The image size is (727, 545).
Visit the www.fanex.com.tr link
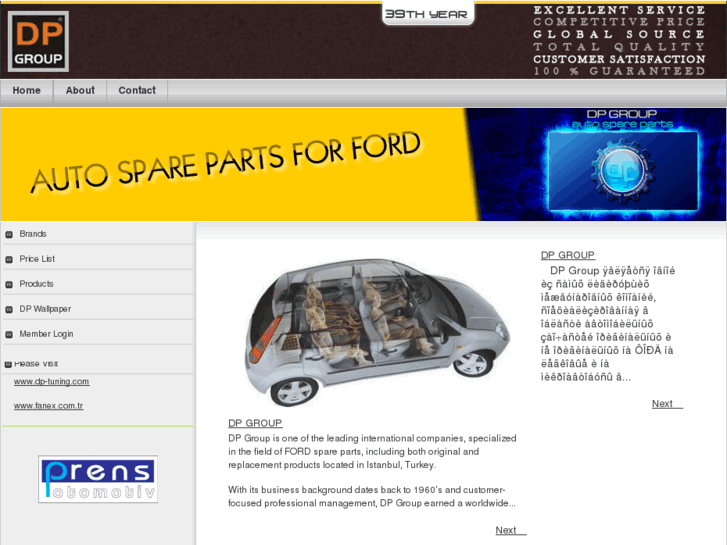49,406
